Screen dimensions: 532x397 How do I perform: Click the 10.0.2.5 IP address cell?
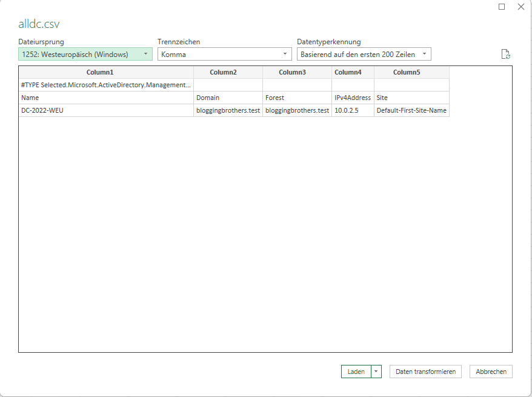(x=353, y=110)
